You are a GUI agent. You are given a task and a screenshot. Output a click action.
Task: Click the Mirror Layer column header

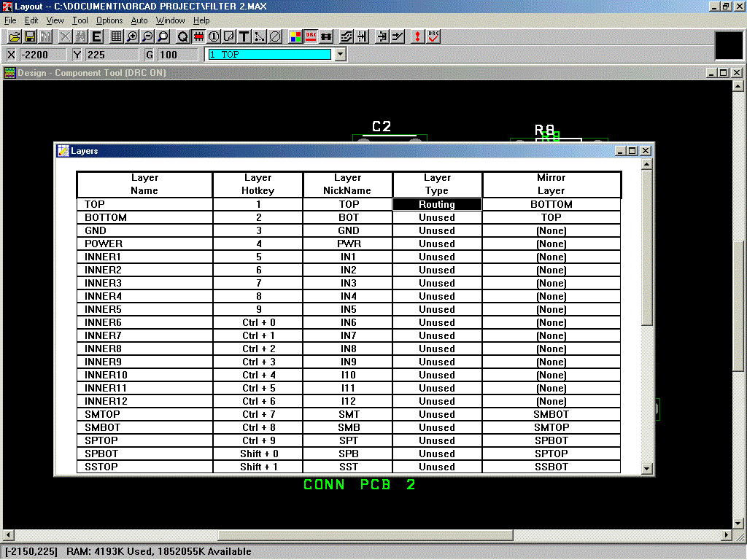point(551,184)
